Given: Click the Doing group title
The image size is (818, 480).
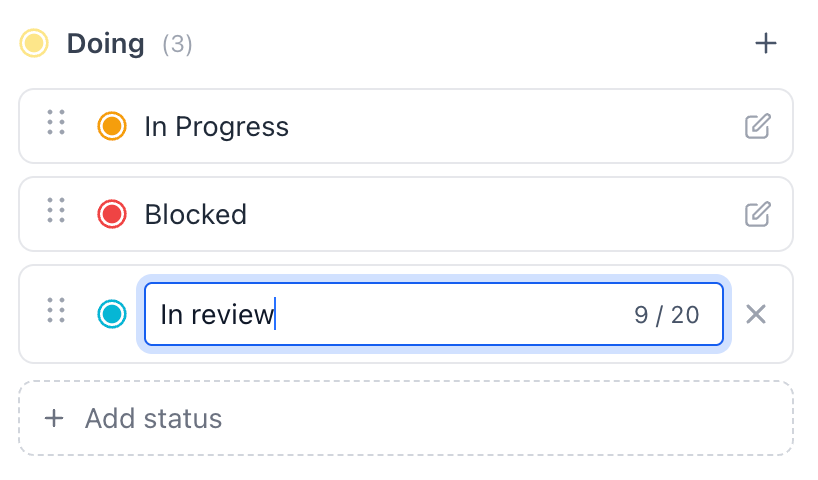Looking at the screenshot, I should (105, 44).
